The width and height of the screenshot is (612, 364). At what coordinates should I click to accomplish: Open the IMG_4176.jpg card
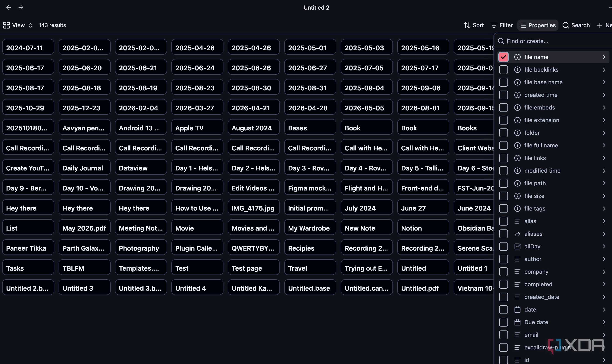click(254, 208)
